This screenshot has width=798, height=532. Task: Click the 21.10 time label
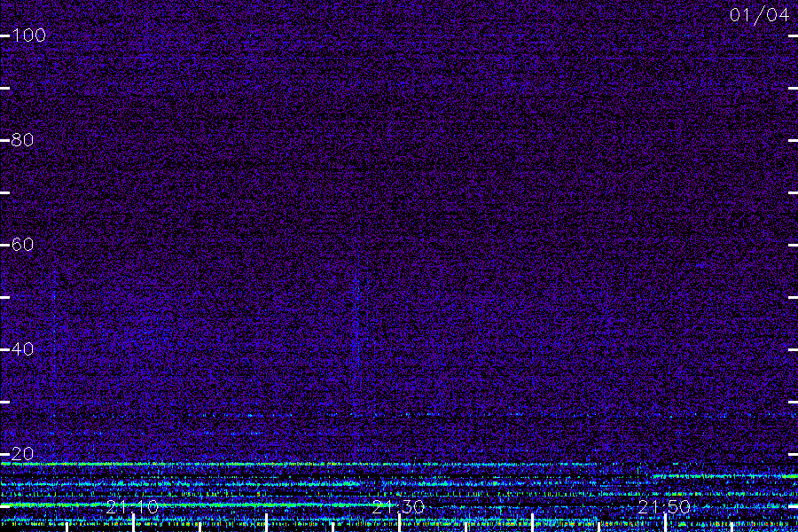click(x=132, y=507)
